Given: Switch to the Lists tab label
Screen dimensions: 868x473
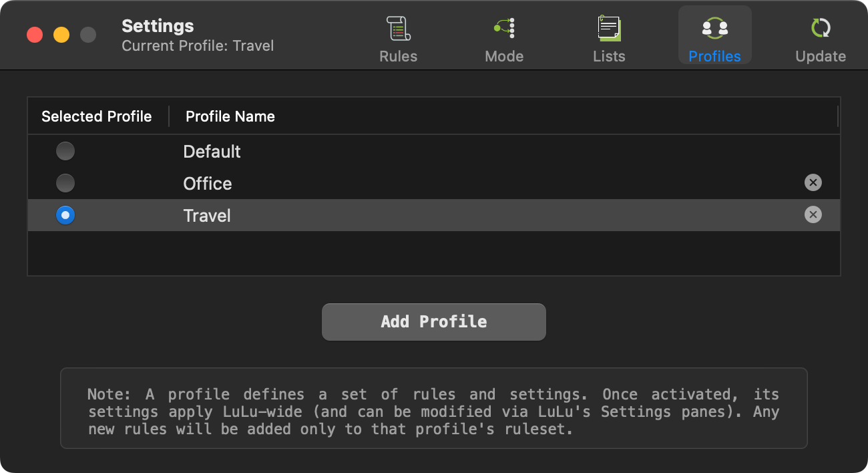Looking at the screenshot, I should click(609, 56).
